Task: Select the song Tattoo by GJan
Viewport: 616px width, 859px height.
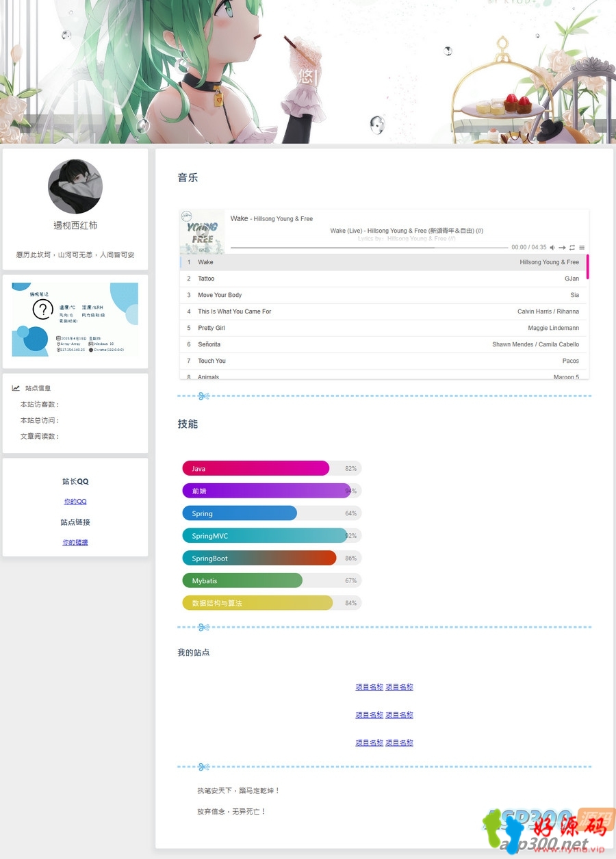Action: [383, 279]
